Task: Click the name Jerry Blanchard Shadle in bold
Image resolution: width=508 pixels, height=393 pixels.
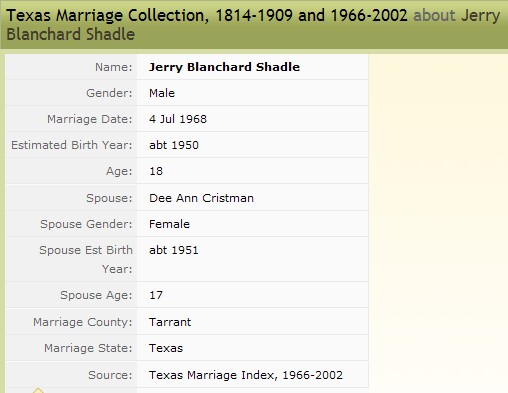Action: [x=224, y=67]
